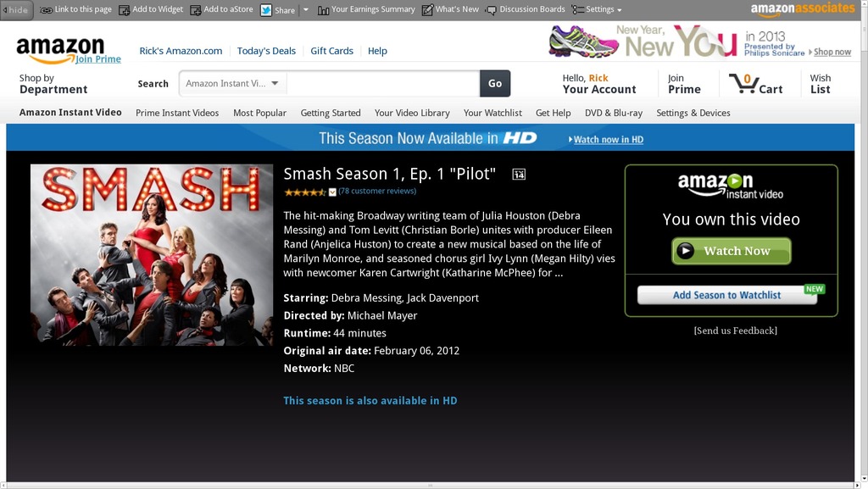Click into the search text field
This screenshot has height=489, width=868.
[383, 84]
